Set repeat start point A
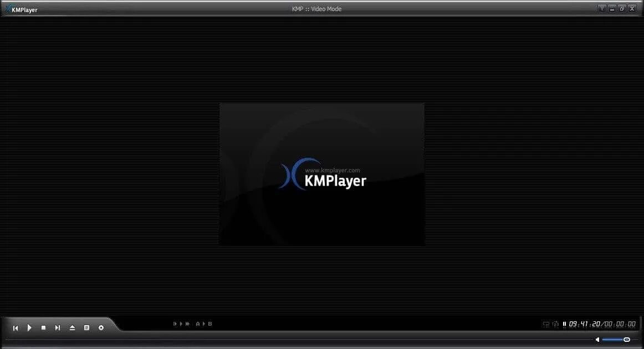 198,324
